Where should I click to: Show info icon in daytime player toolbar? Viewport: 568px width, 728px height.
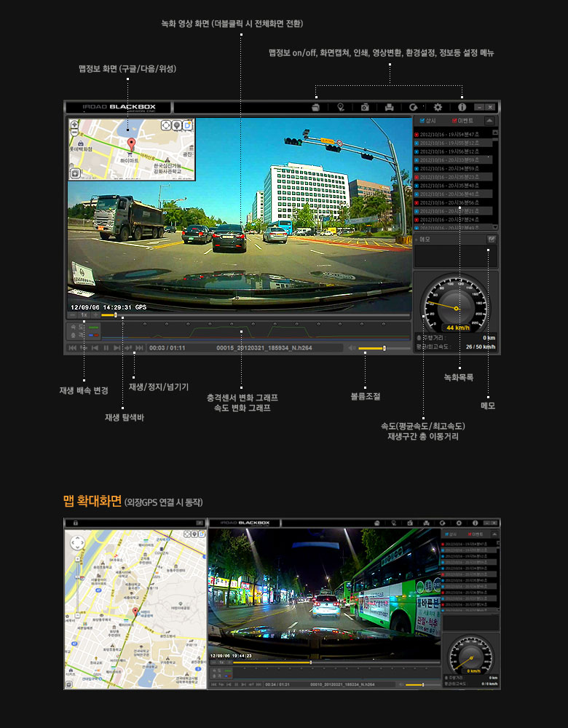point(462,107)
